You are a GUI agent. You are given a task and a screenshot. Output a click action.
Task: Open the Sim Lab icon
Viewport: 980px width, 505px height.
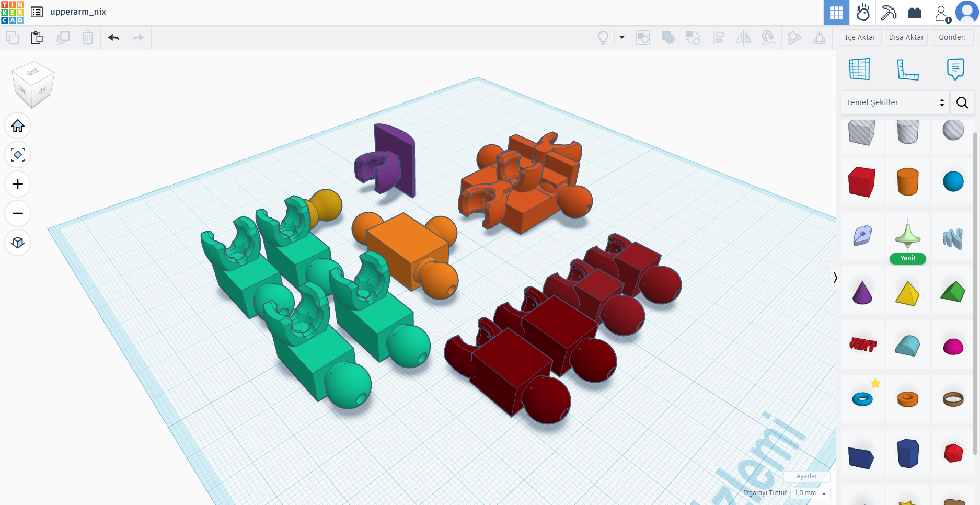click(863, 13)
